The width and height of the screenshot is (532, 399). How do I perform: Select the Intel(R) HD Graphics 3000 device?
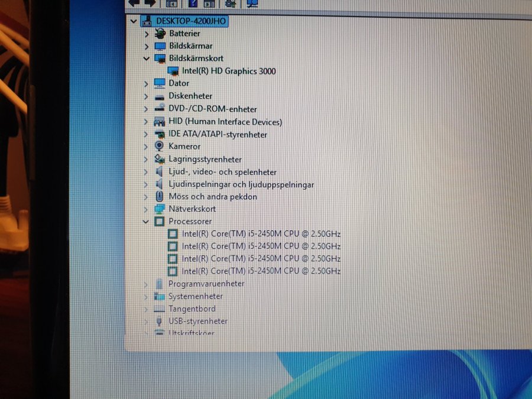point(229,71)
